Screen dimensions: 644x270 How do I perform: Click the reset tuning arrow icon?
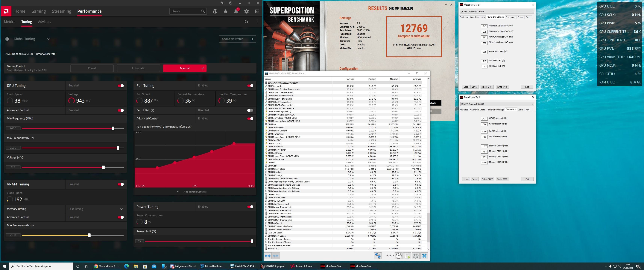coord(246,22)
